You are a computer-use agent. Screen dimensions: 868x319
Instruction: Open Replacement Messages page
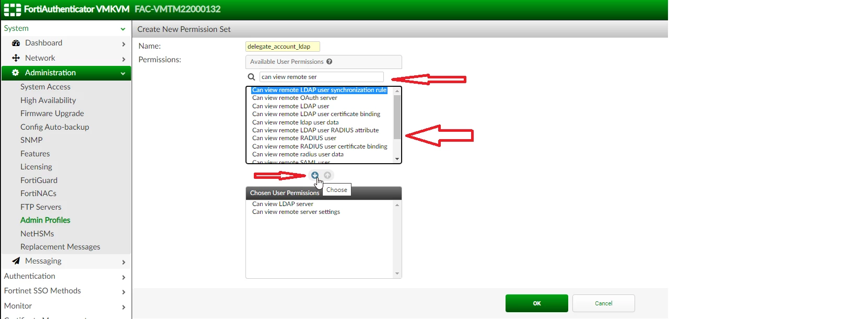(x=60, y=247)
